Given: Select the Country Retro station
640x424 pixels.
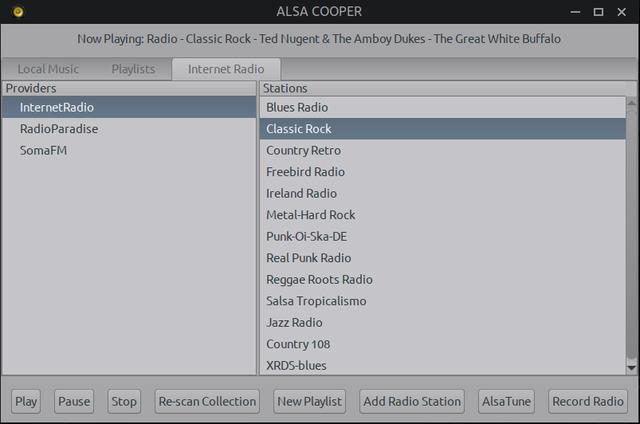Looking at the screenshot, I should 303,150.
